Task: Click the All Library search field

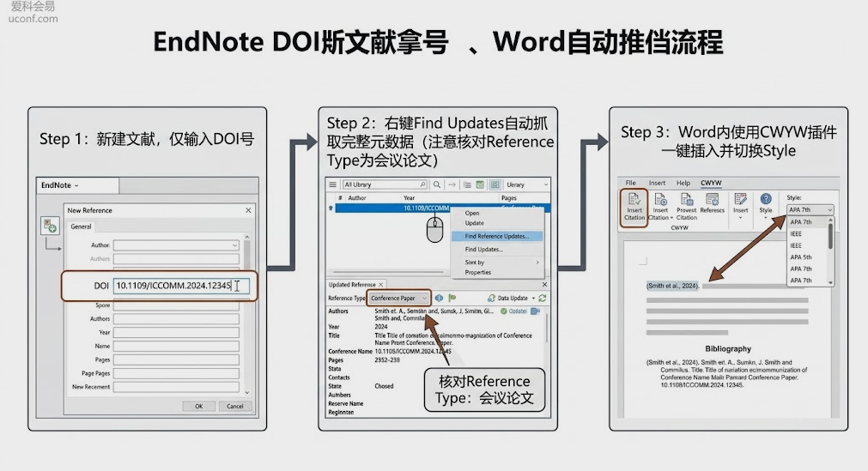Action: click(x=385, y=184)
